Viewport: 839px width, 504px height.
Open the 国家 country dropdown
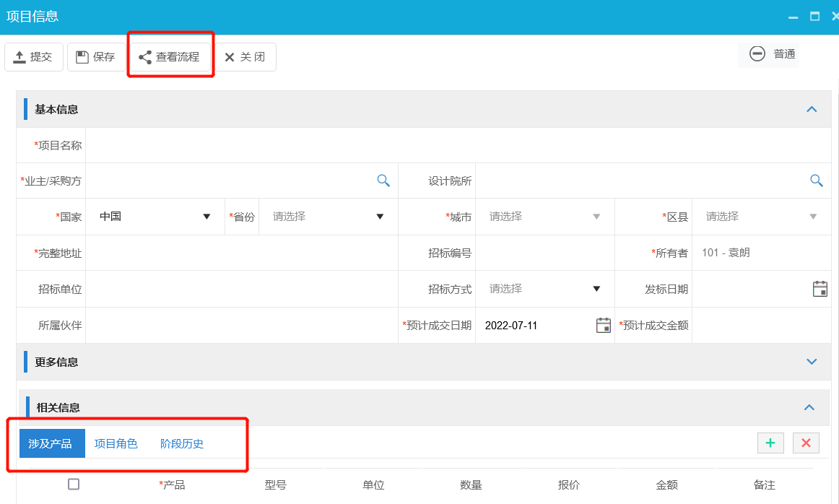(x=155, y=217)
